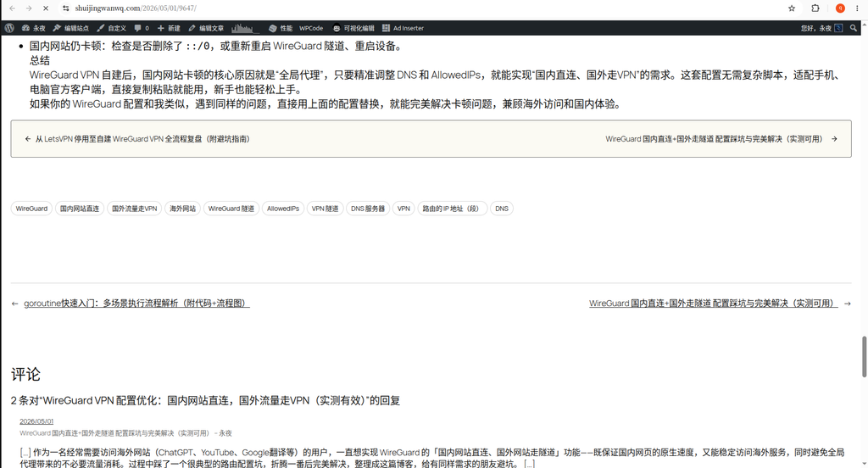868x468 pixels.
Task: Open underlined next article link WireGuard 国内直连
Action: click(x=713, y=304)
